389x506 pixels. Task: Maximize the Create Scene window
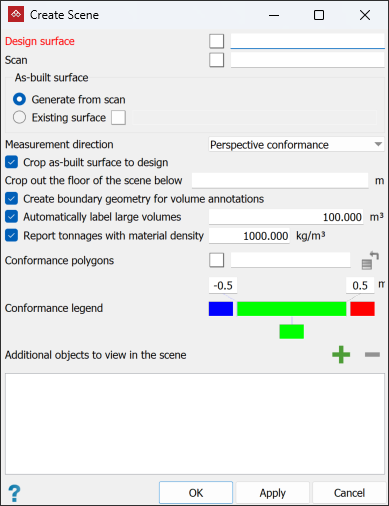pyautogui.click(x=319, y=15)
